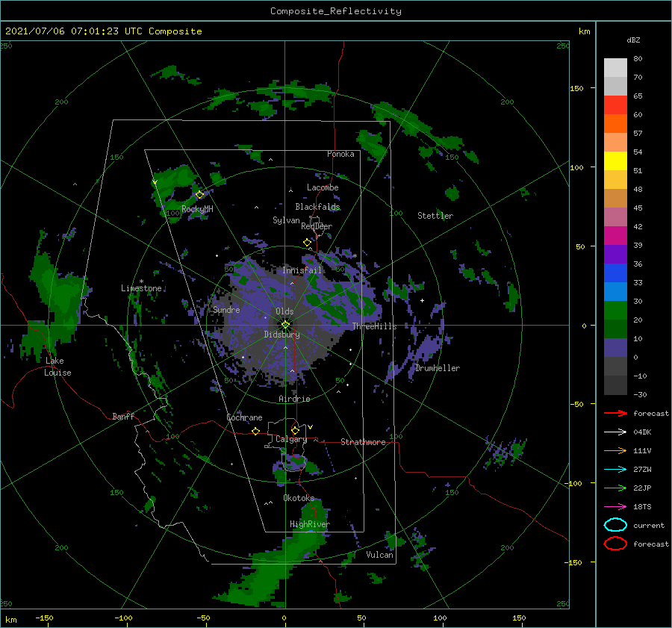Click the Strathmore label
The height and width of the screenshot is (628, 672).
pyautogui.click(x=363, y=442)
